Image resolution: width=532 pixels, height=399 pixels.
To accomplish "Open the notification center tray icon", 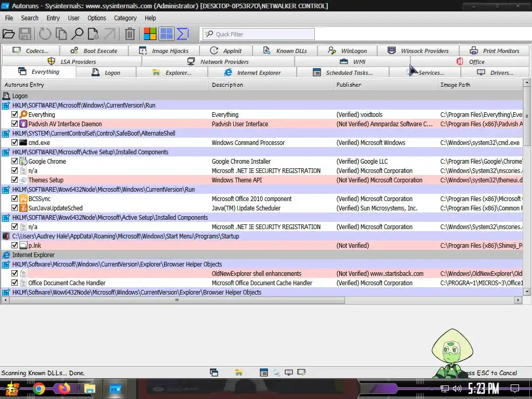I will 515,389.
